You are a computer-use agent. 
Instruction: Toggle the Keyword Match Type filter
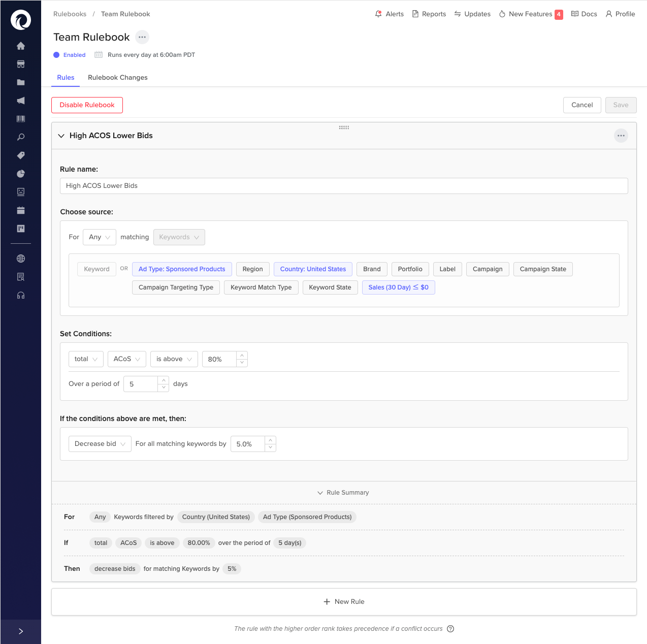pos(261,287)
